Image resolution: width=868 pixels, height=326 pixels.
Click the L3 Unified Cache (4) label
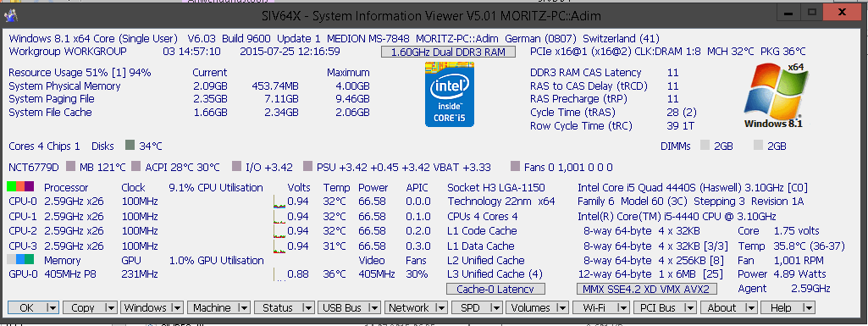tap(495, 274)
